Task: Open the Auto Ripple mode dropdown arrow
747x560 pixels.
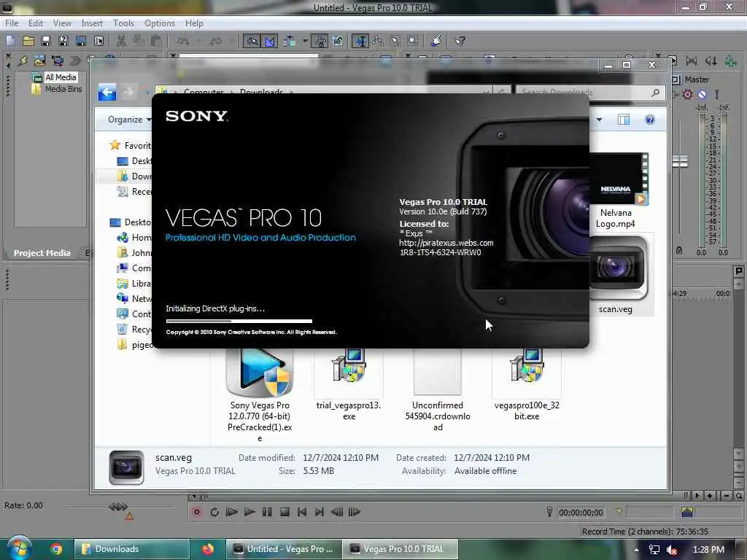Action: coord(305,41)
